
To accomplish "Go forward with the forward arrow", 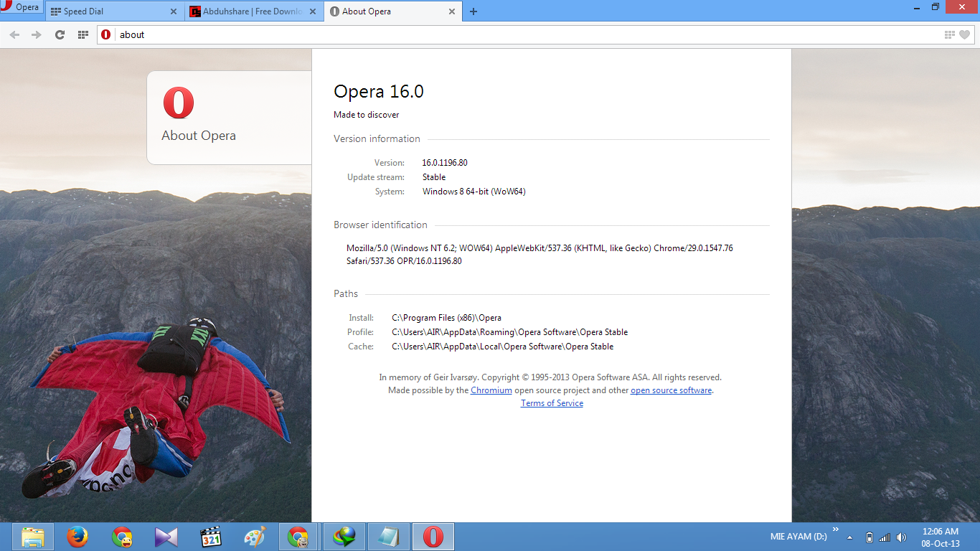I will [37, 34].
